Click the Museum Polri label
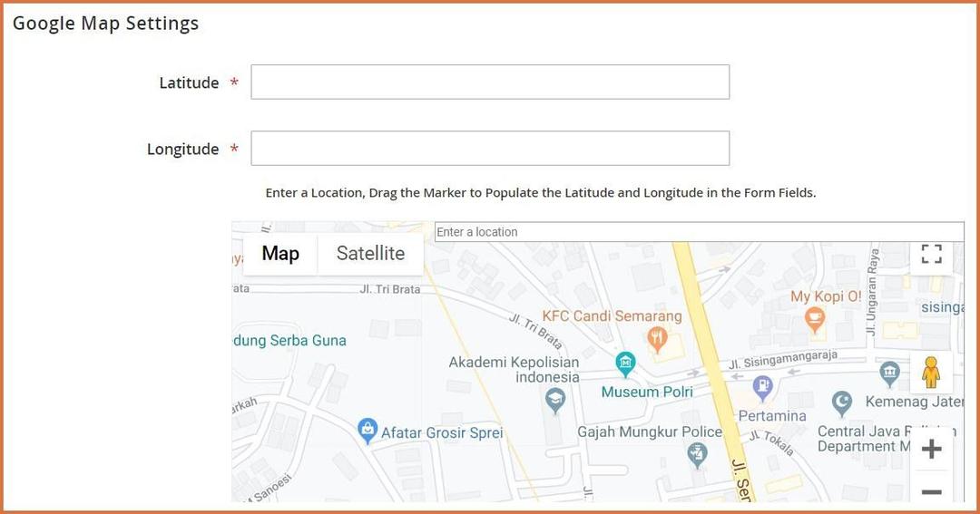Screen dimensions: 980x514 click(x=647, y=393)
